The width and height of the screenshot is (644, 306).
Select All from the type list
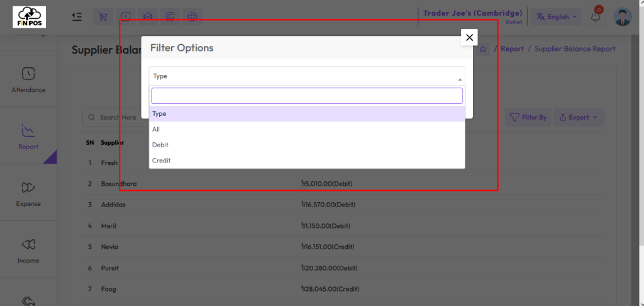click(x=307, y=129)
